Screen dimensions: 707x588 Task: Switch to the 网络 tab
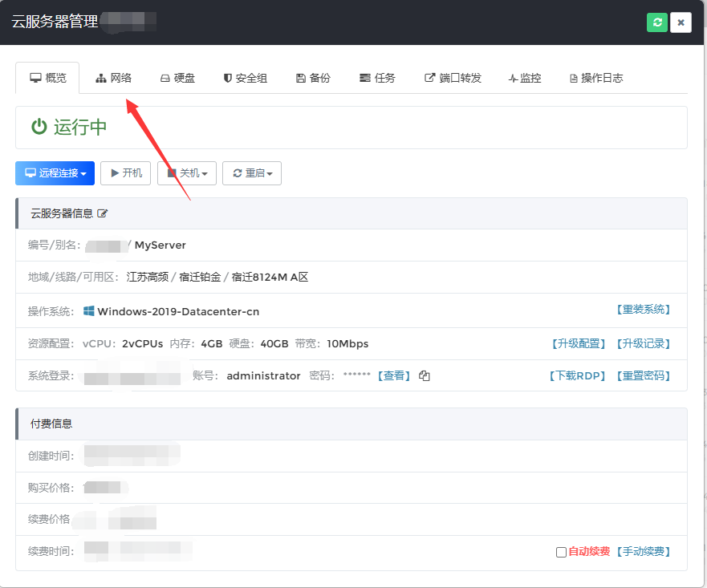[114, 78]
